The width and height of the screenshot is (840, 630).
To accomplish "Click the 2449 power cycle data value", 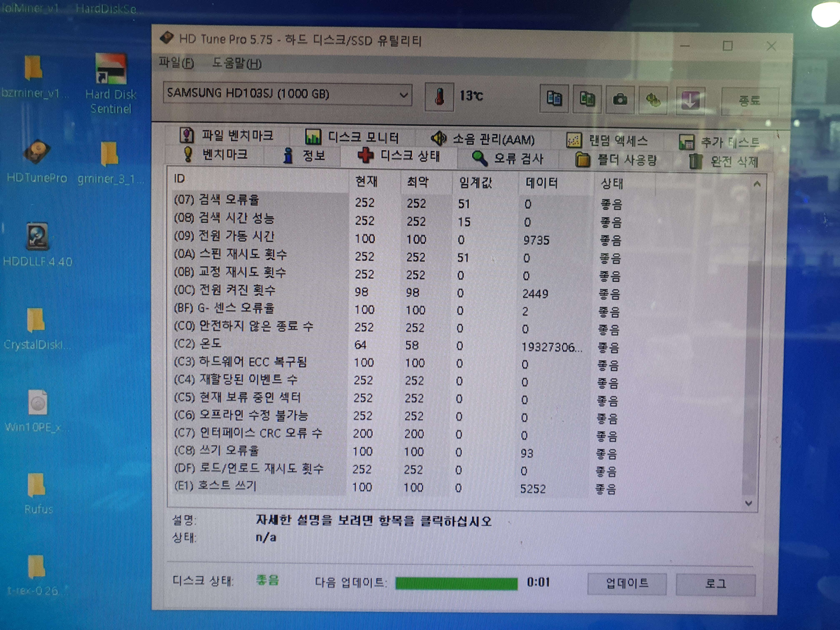I will (x=535, y=294).
